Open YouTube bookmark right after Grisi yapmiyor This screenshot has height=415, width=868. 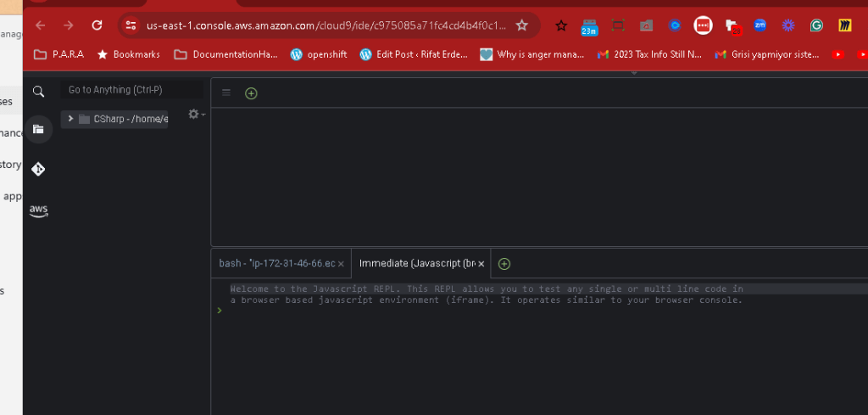click(x=838, y=54)
